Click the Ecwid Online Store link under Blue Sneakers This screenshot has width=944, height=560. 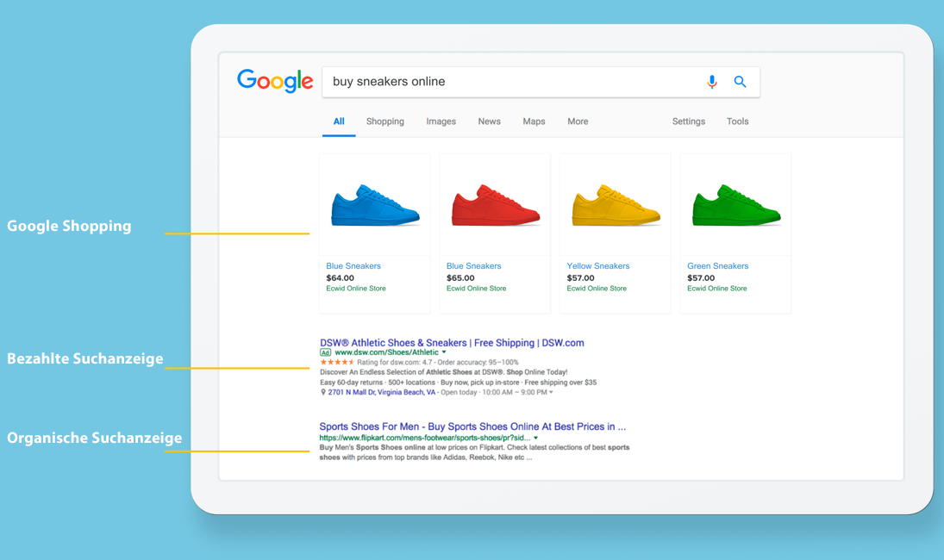click(355, 289)
